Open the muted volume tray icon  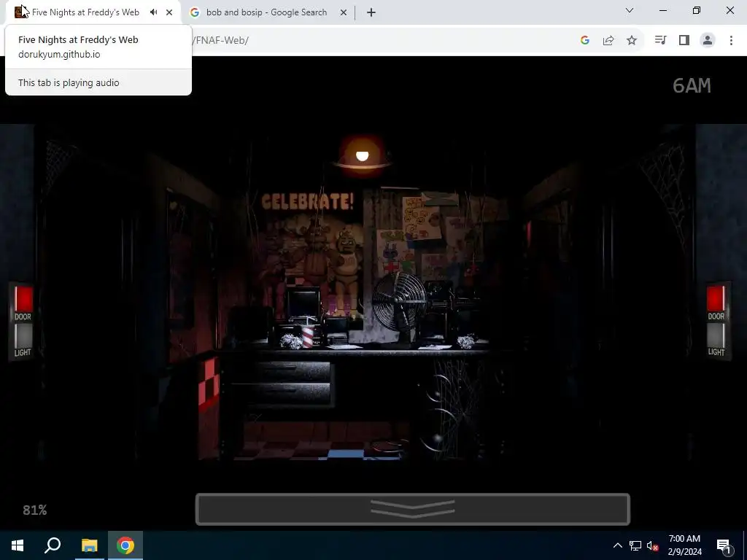652,545
